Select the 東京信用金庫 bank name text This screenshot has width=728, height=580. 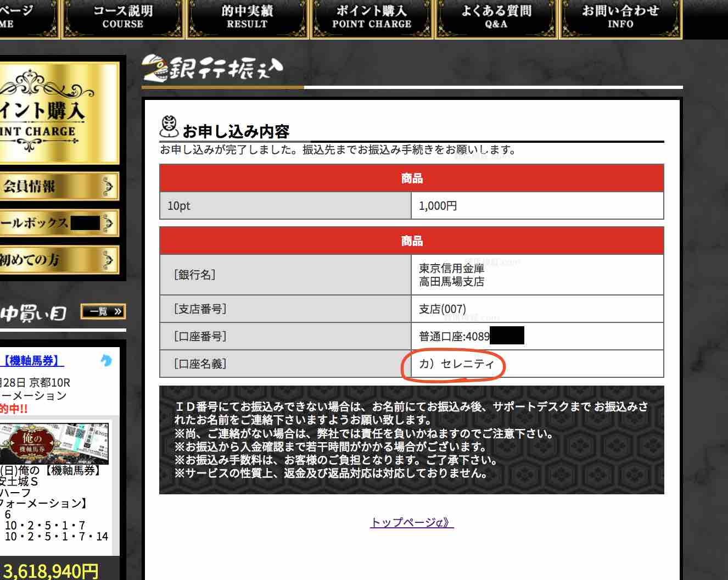(x=451, y=268)
